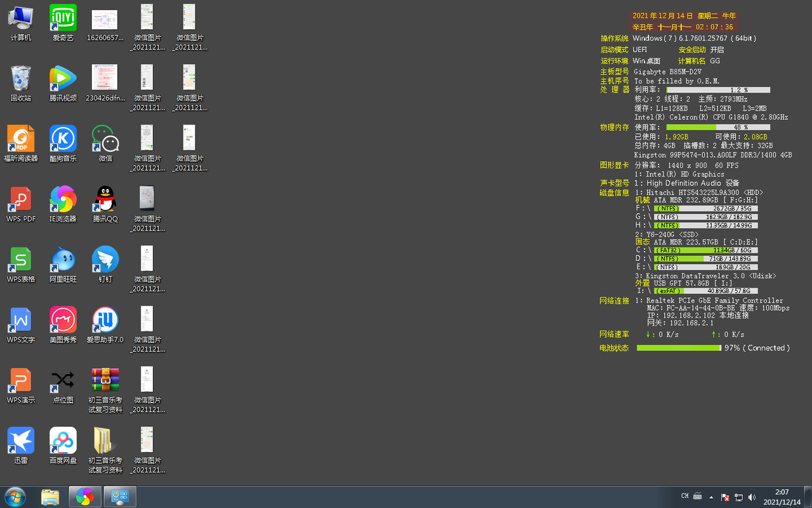Click the C:\ FAT32 disk usage bar
This screenshot has height=508, width=812.
706,250
